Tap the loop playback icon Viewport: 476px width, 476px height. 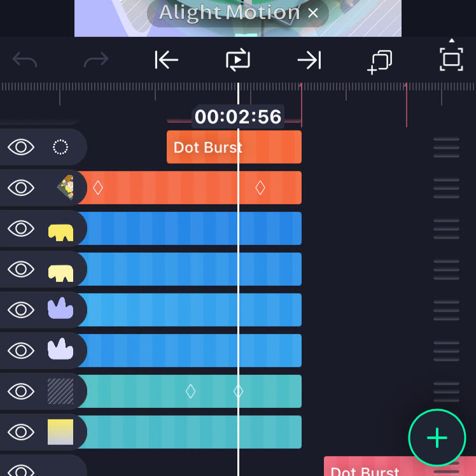pos(238,60)
